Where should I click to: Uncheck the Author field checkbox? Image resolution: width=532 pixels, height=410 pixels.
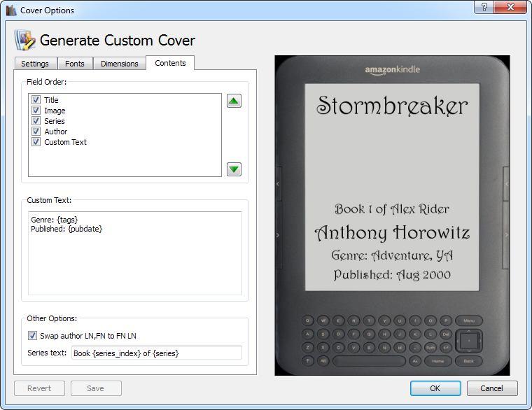click(36, 132)
